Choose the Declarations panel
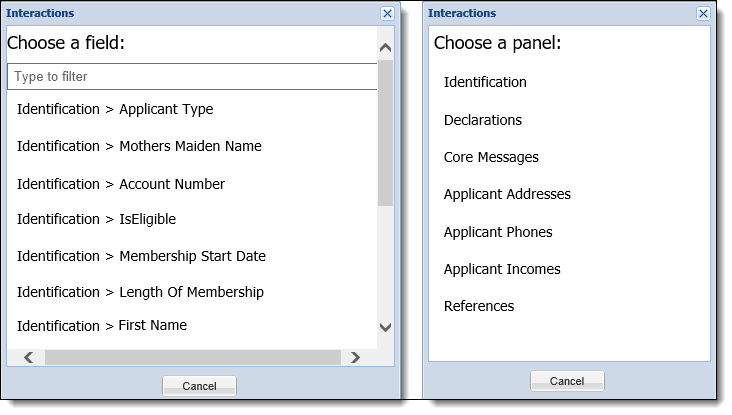The height and width of the screenshot is (415, 732). click(x=482, y=120)
